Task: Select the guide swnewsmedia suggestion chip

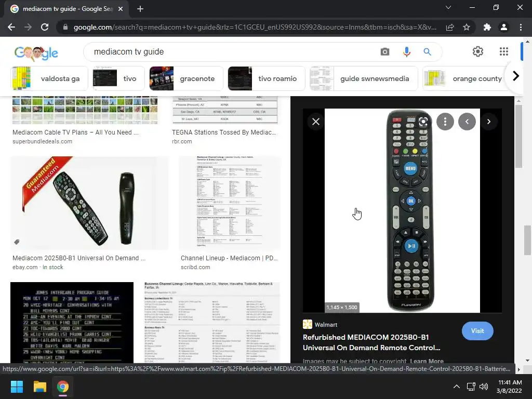Action: [x=364, y=78]
